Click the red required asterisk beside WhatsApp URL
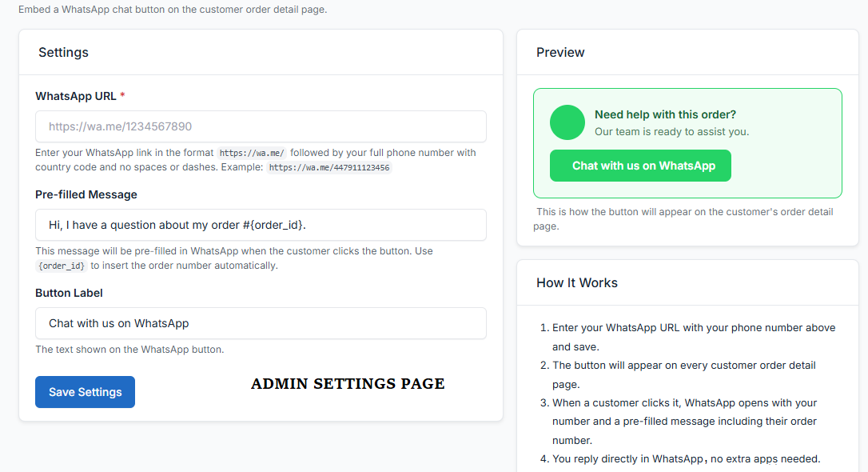 click(122, 96)
